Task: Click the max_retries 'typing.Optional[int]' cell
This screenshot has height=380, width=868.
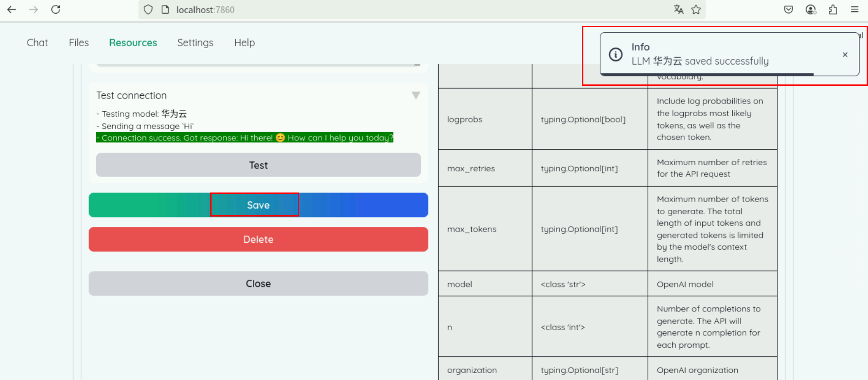Action: (x=590, y=168)
